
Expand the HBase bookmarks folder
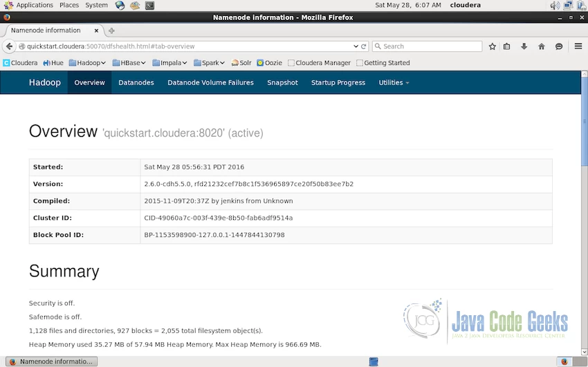[x=129, y=63]
